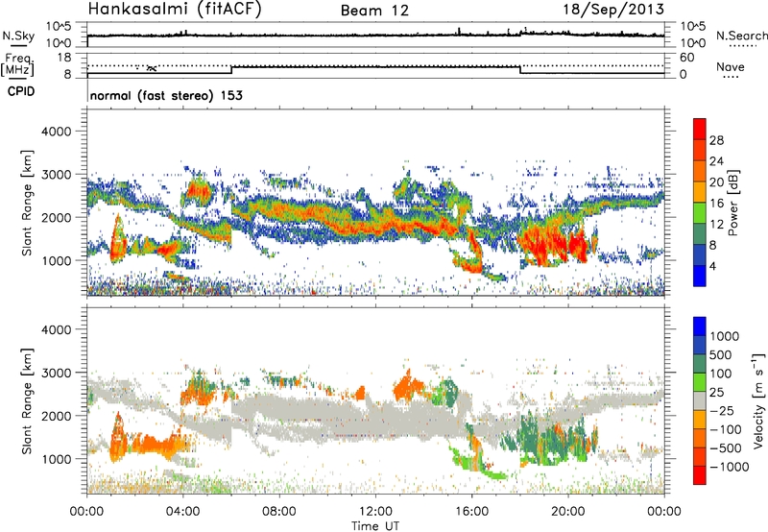768x532 pixels.
Task: Click the "Hankasalmi (fitACF)" plot title
Action: point(175,10)
